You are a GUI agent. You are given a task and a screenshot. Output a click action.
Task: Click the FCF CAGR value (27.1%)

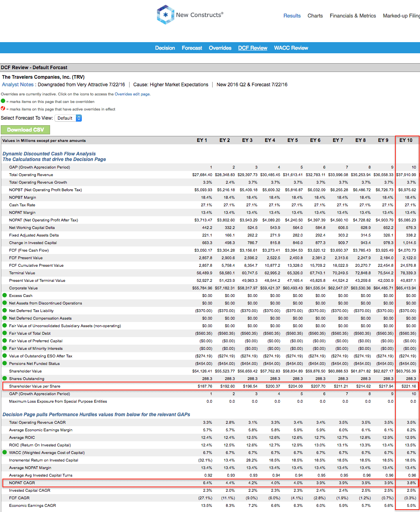click(x=205, y=498)
